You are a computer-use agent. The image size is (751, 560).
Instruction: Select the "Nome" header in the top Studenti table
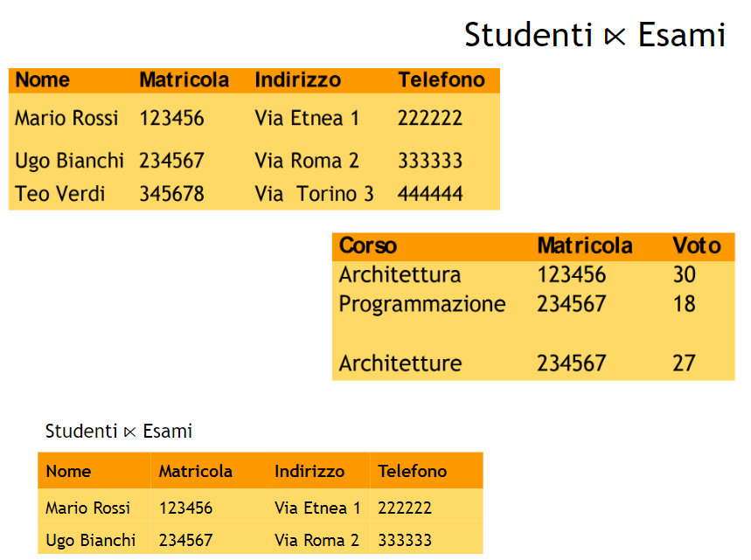(43, 80)
